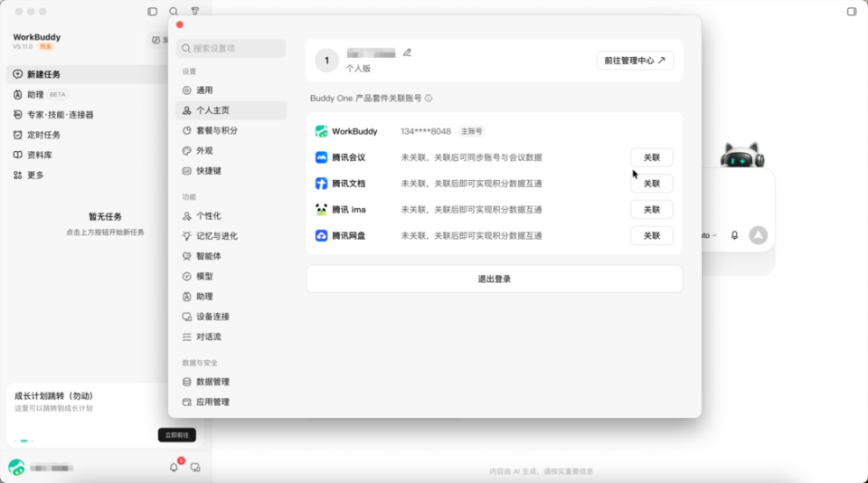
Task: Click the 主账号 tag
Action: tap(472, 131)
